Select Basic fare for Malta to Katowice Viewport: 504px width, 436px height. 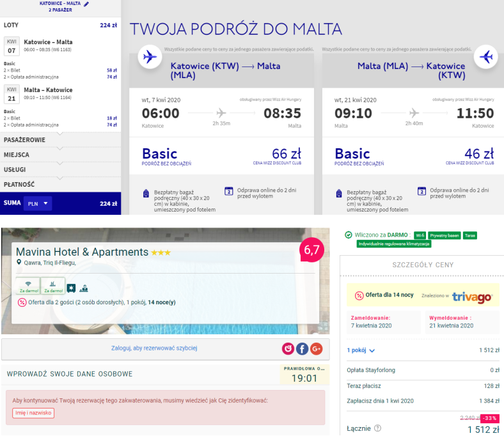[414, 156]
